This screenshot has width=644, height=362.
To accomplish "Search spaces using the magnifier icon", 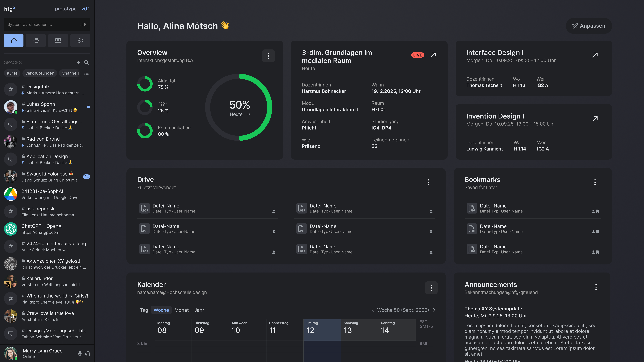I will pos(87,62).
